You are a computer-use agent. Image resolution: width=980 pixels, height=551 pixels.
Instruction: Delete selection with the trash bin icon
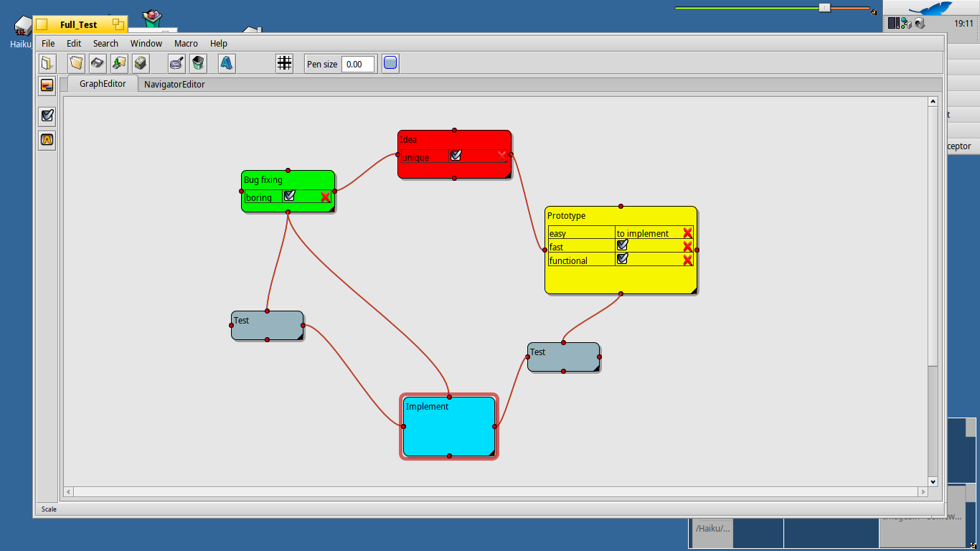click(199, 64)
